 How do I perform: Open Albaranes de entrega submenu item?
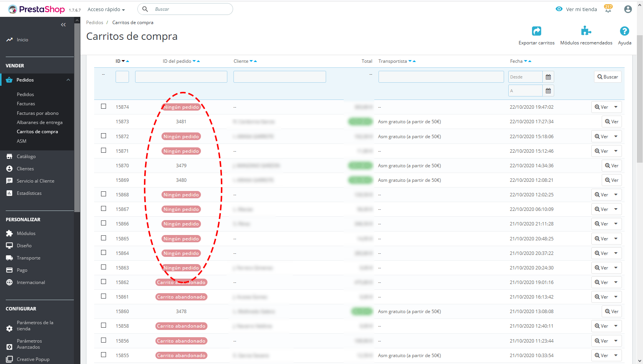[x=39, y=122]
